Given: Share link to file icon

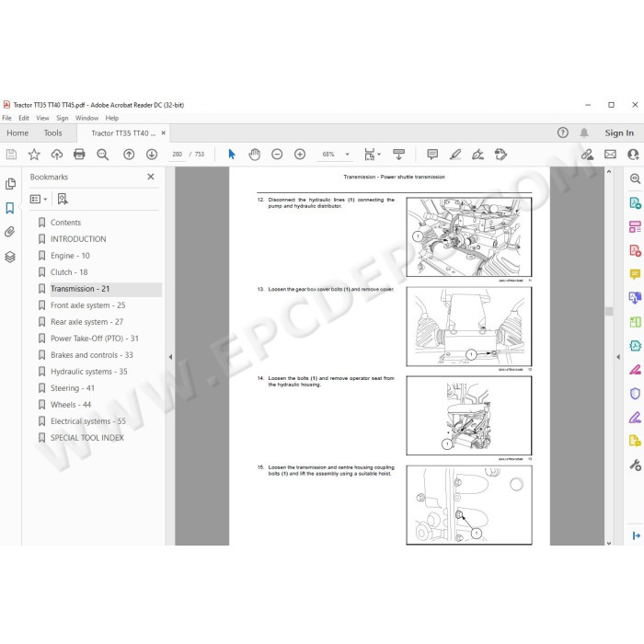Looking at the screenshot, I should click(x=587, y=155).
